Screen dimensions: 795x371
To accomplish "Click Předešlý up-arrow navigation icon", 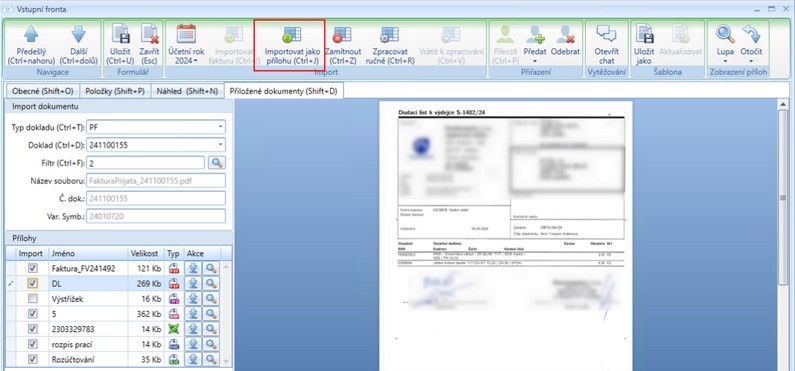I will (x=31, y=34).
